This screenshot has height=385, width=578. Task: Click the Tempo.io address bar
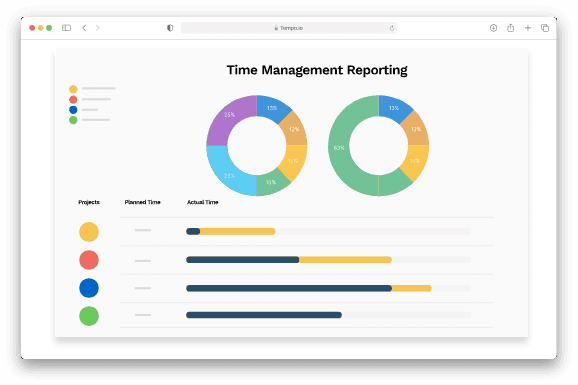click(x=289, y=28)
